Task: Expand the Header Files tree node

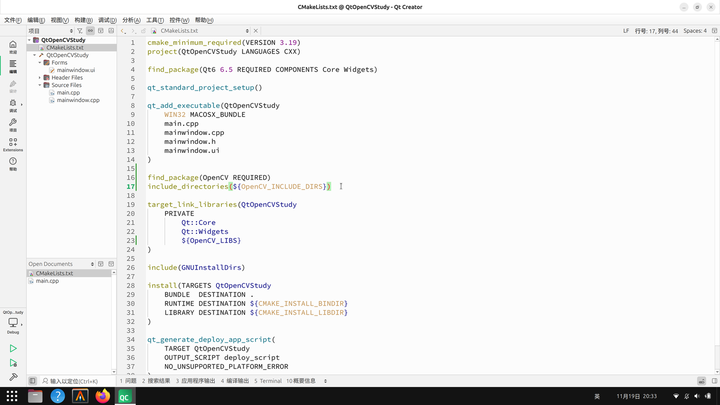Action: [x=40, y=78]
